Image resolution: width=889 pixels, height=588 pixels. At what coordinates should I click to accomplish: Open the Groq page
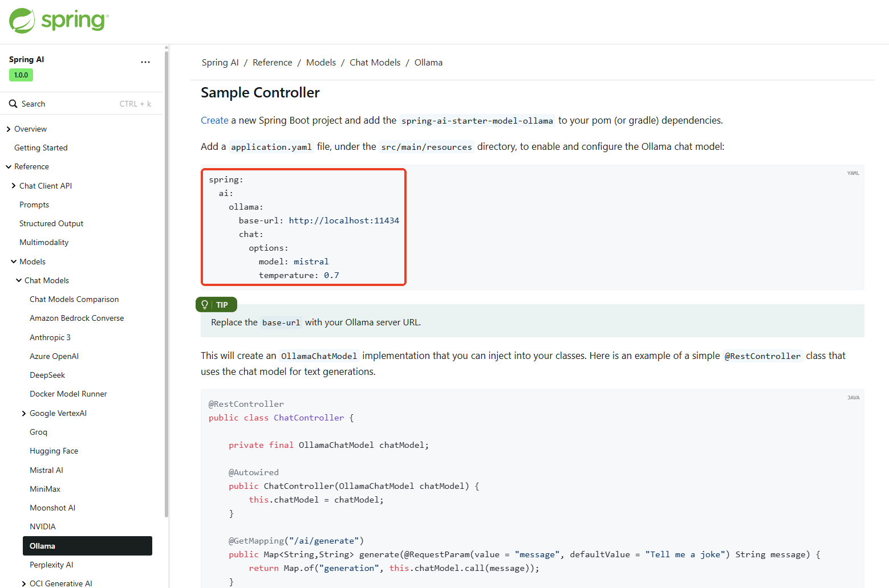38,432
